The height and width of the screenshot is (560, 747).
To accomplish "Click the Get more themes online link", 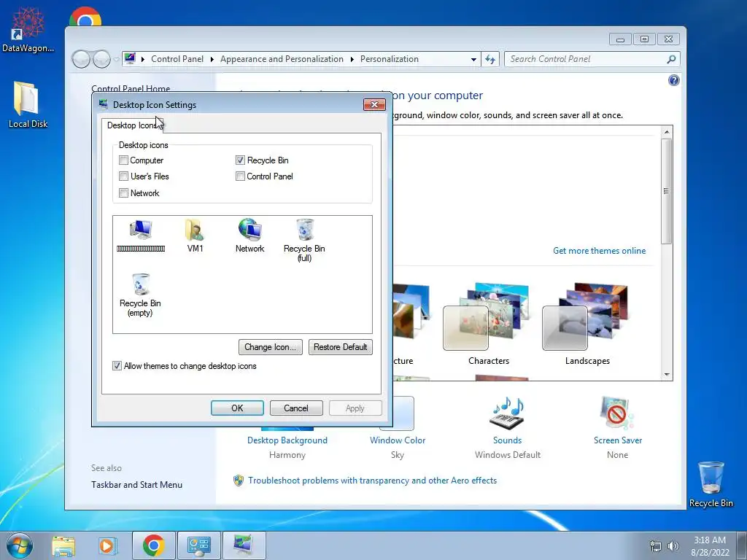I will pyautogui.click(x=600, y=251).
